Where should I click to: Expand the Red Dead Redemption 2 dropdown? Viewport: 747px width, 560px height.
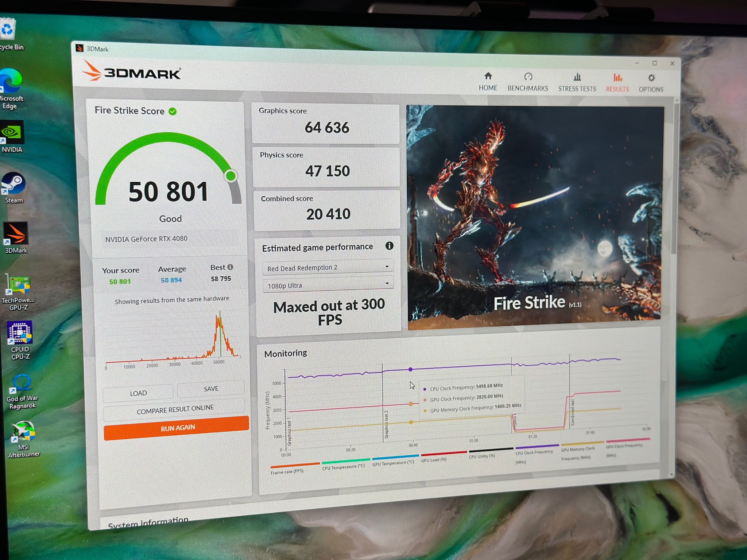click(x=328, y=267)
